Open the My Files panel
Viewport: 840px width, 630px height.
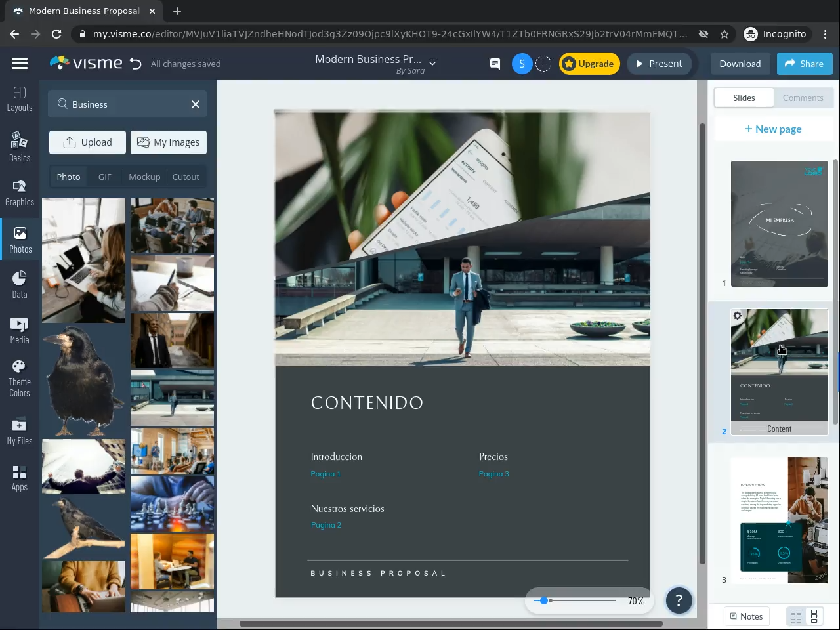pos(20,431)
